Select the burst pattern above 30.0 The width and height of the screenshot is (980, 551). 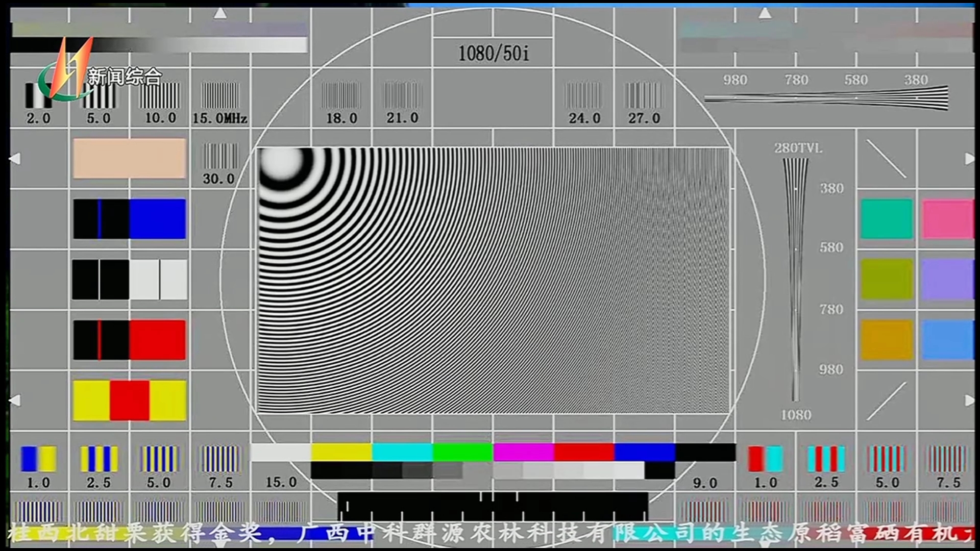pyautogui.click(x=220, y=156)
